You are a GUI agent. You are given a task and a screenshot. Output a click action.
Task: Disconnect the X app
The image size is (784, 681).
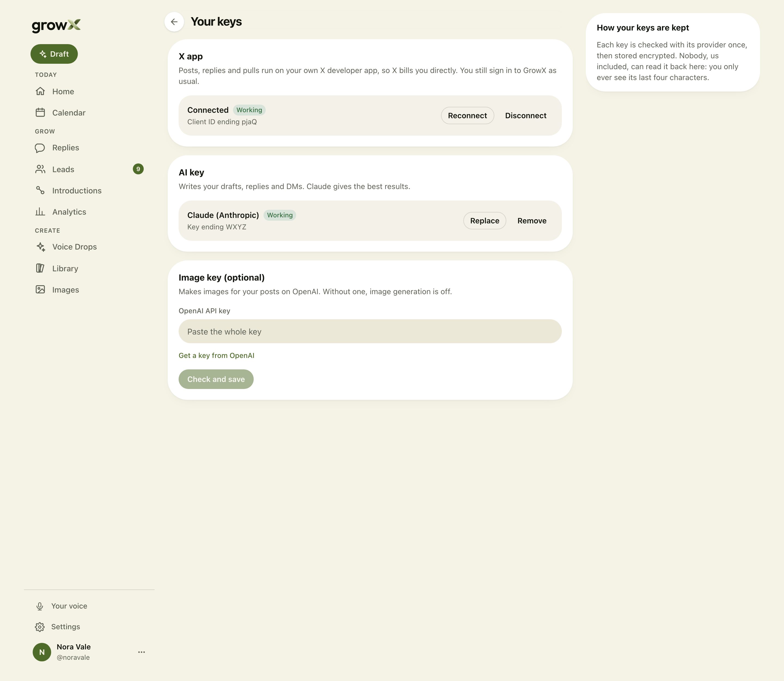(x=526, y=115)
